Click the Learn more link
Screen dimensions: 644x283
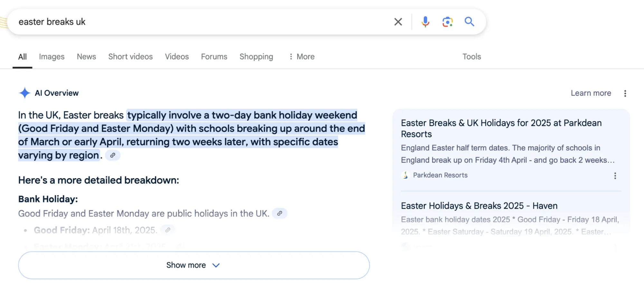[591, 93]
